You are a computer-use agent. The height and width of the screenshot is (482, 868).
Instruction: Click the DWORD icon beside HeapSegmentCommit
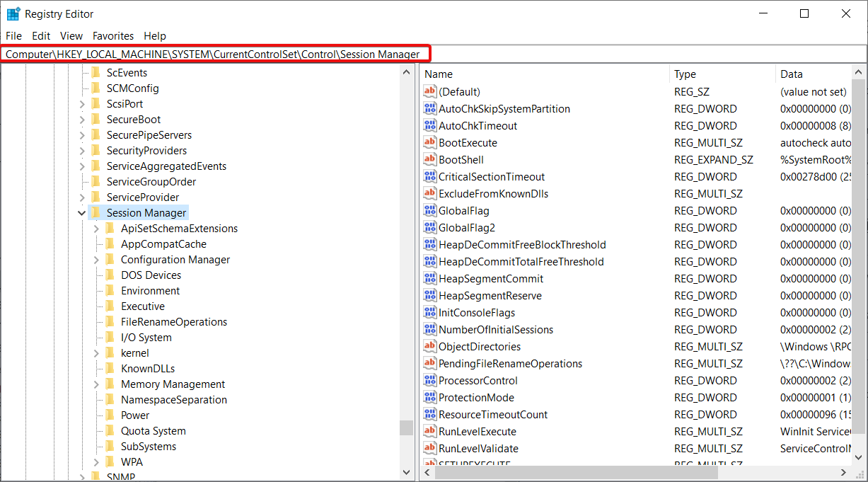pos(429,278)
